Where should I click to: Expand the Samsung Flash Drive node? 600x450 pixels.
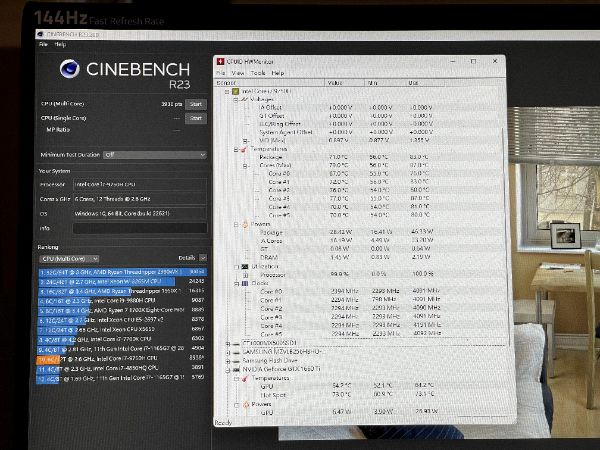pos(228,361)
